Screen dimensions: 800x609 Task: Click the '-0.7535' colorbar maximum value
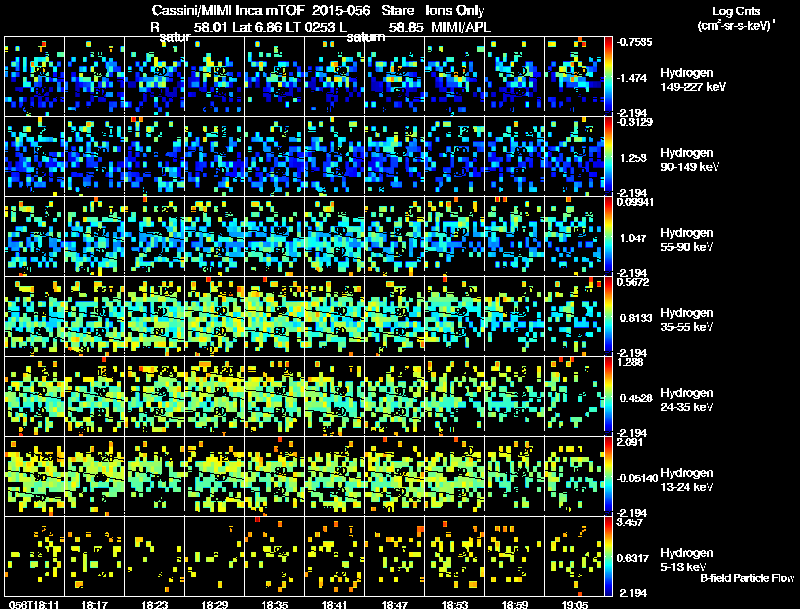(x=634, y=42)
